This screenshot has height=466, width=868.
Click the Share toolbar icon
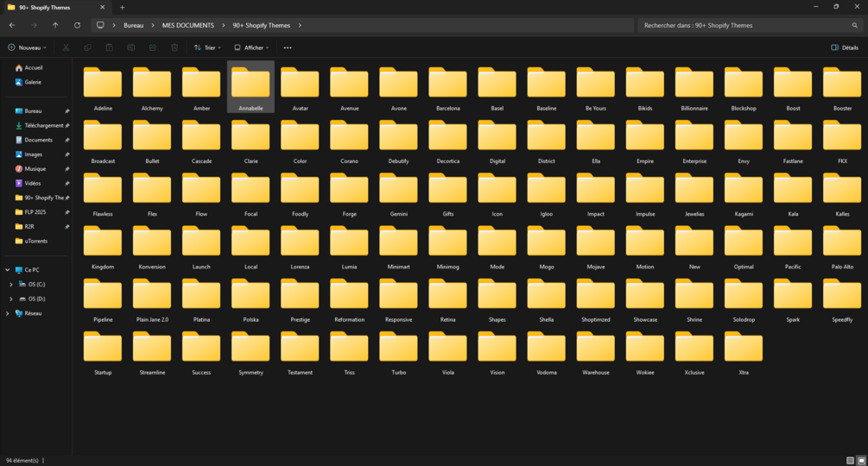point(153,47)
